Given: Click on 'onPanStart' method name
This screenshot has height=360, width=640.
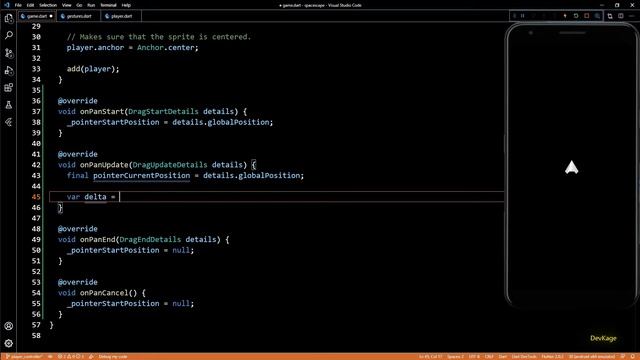Looking at the screenshot, I should pos(102,111).
